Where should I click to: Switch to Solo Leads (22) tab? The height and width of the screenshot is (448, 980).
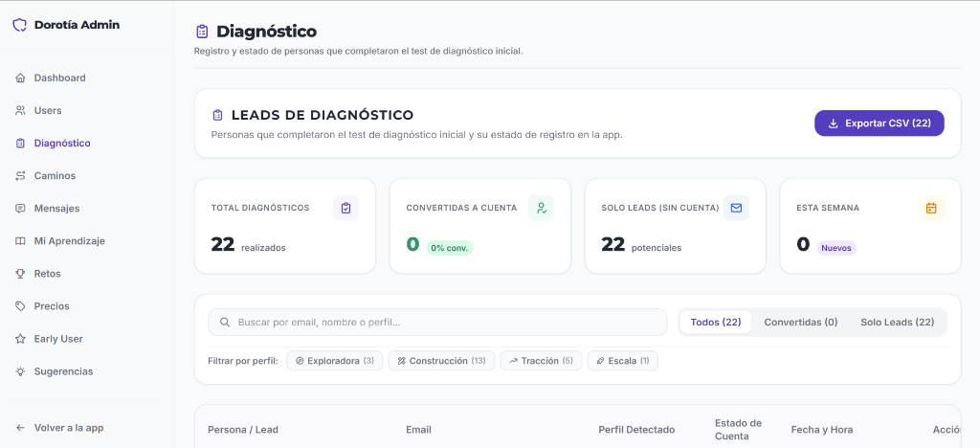click(x=898, y=323)
